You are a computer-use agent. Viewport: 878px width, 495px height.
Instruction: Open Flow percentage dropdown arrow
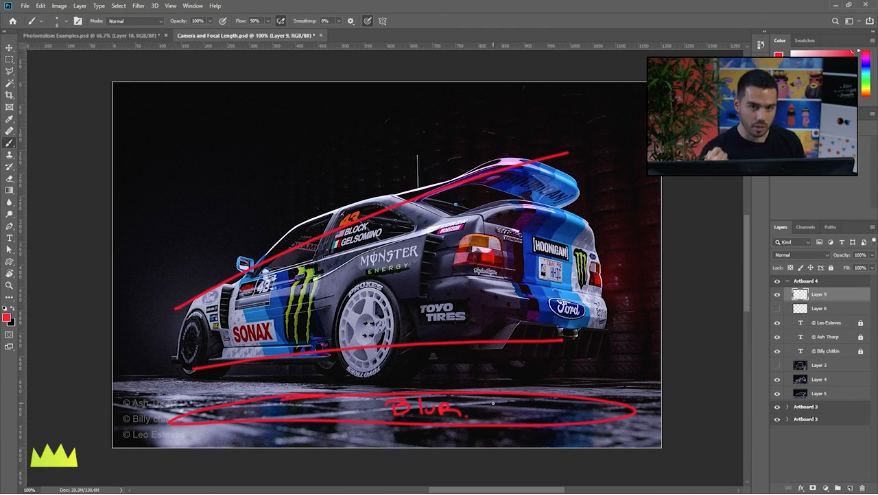click(268, 21)
